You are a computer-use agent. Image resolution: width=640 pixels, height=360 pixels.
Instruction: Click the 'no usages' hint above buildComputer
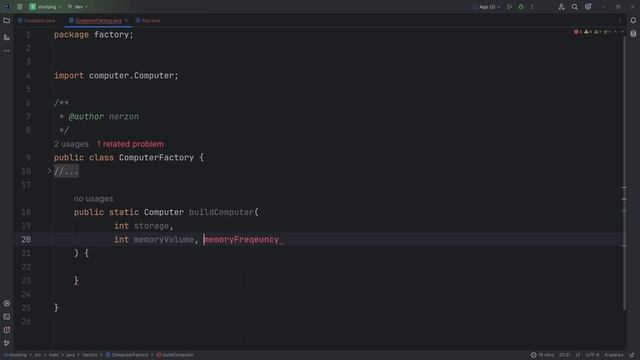(93, 199)
